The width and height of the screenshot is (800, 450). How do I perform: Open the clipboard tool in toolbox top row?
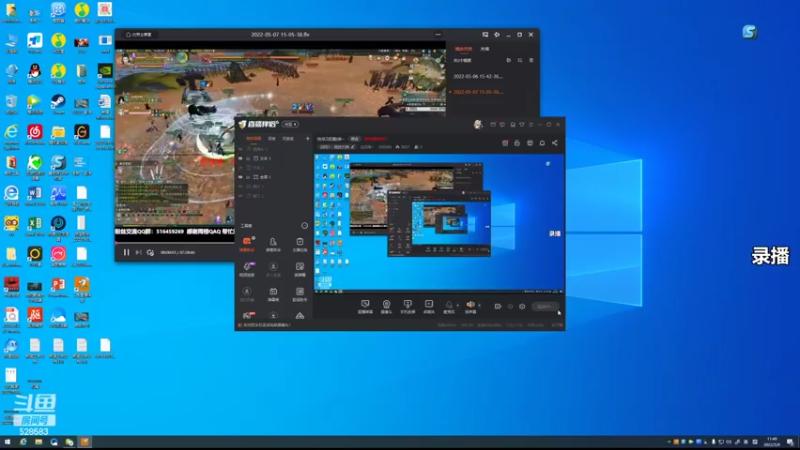tap(299, 244)
